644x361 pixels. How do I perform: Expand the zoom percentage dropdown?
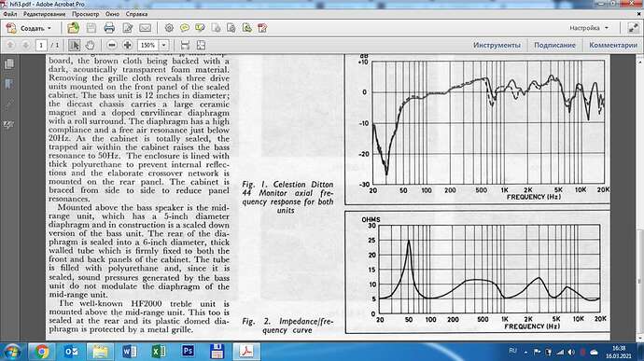click(164, 45)
